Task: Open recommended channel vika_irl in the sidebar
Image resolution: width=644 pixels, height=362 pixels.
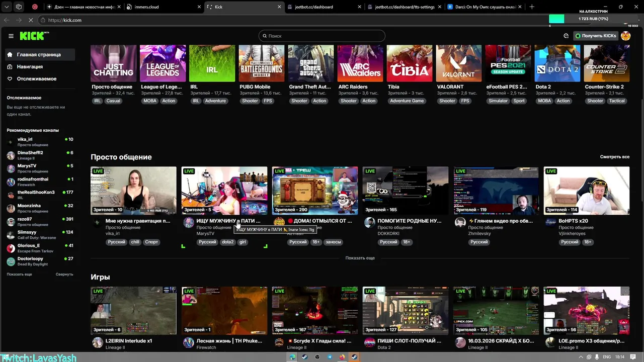Action: point(40,142)
